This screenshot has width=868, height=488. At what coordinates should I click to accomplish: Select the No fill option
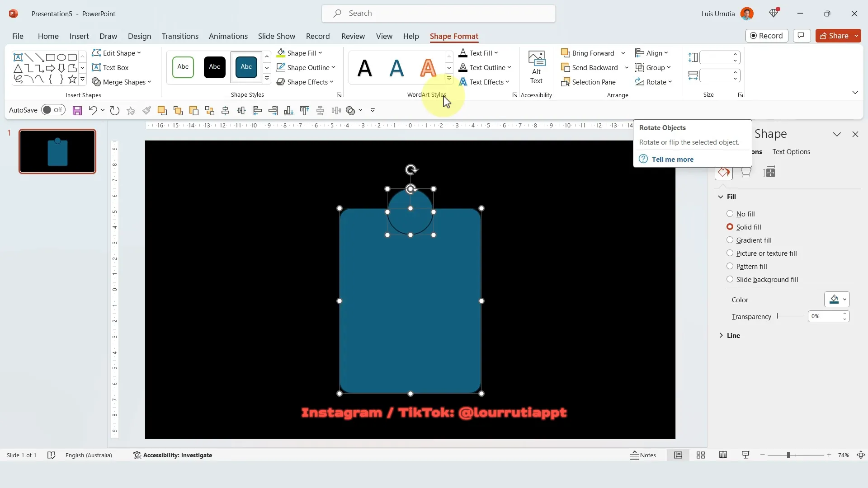(x=741, y=214)
